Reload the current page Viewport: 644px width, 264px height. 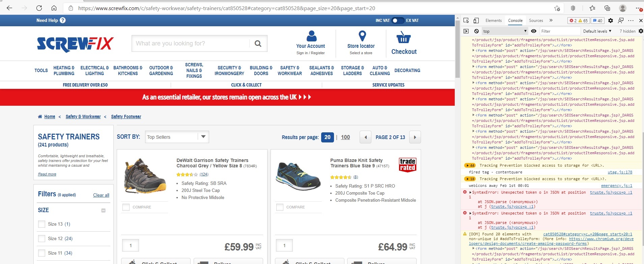pyautogui.click(x=39, y=8)
